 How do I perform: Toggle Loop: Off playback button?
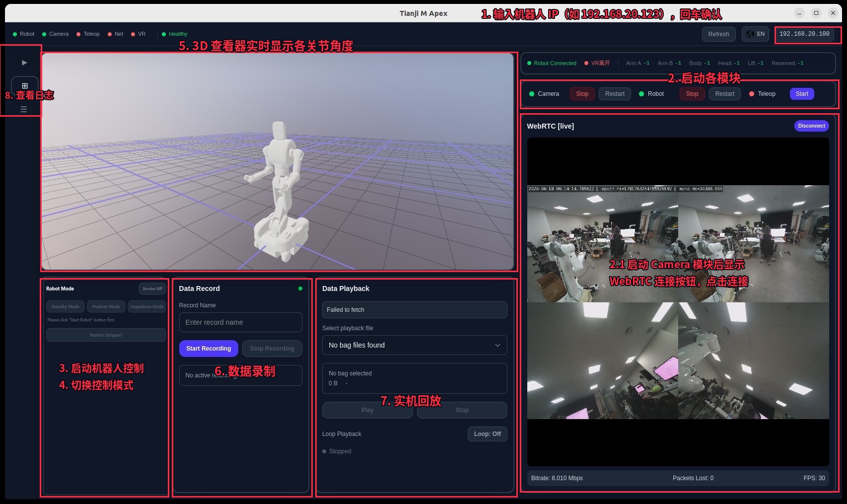tap(487, 434)
